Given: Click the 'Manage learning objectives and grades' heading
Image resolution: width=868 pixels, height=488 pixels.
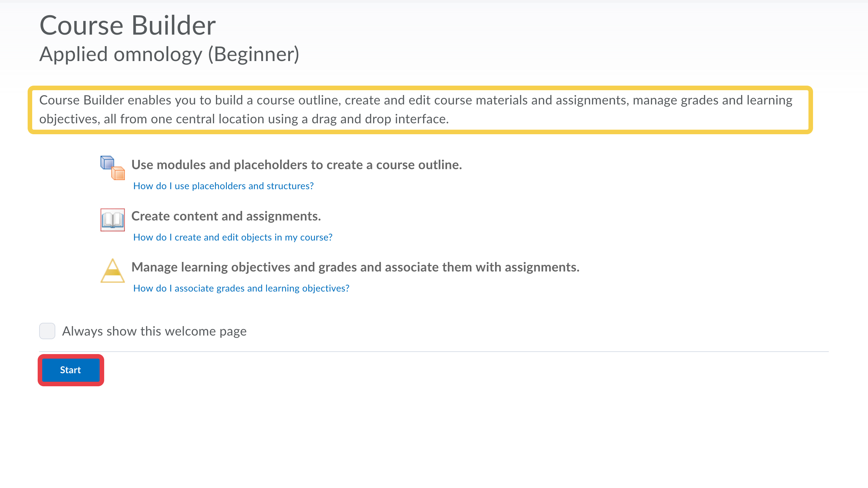Looking at the screenshot, I should pyautogui.click(x=256, y=267).
